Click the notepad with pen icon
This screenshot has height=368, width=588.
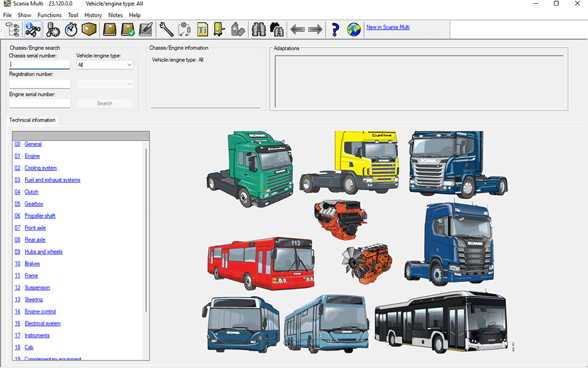146,29
